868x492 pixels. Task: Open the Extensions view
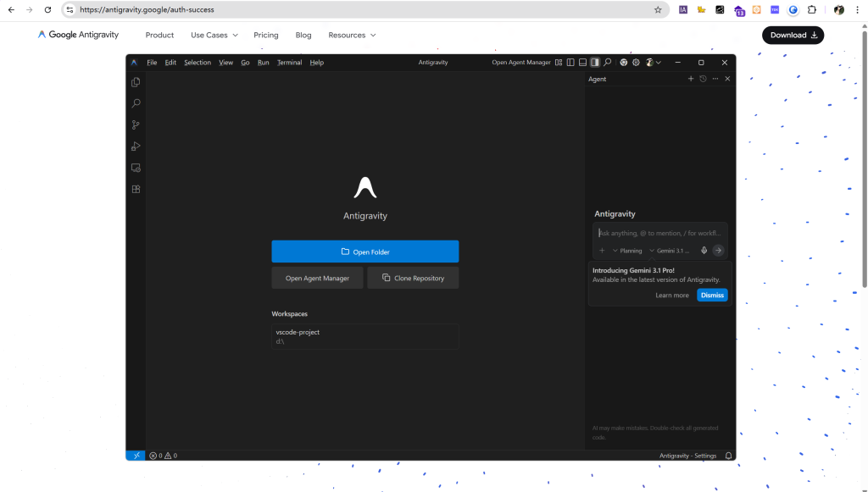tap(136, 189)
